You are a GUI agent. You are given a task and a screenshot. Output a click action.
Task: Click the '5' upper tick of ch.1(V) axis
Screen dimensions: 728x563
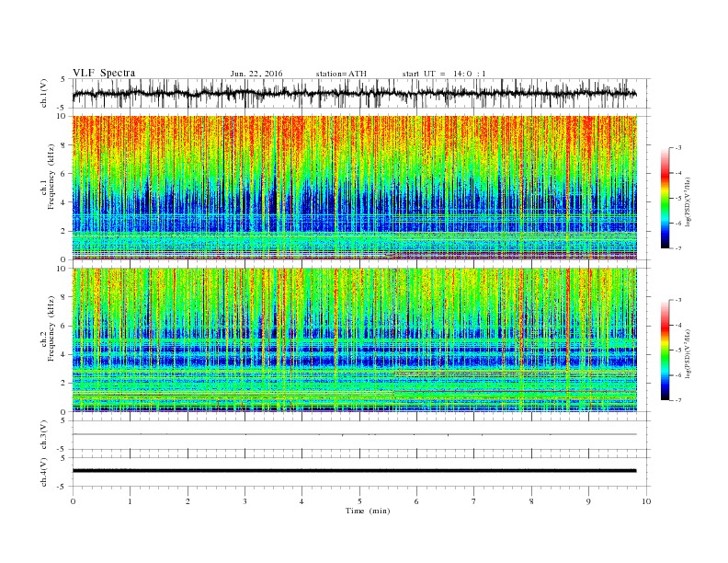point(63,79)
